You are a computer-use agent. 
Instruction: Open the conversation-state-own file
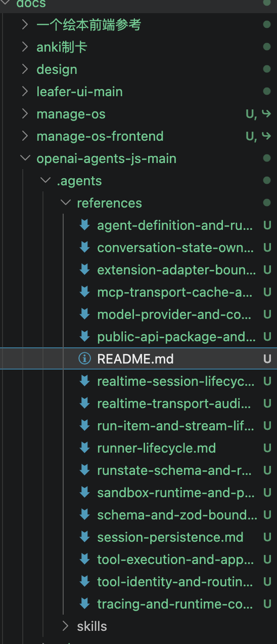[176, 248]
